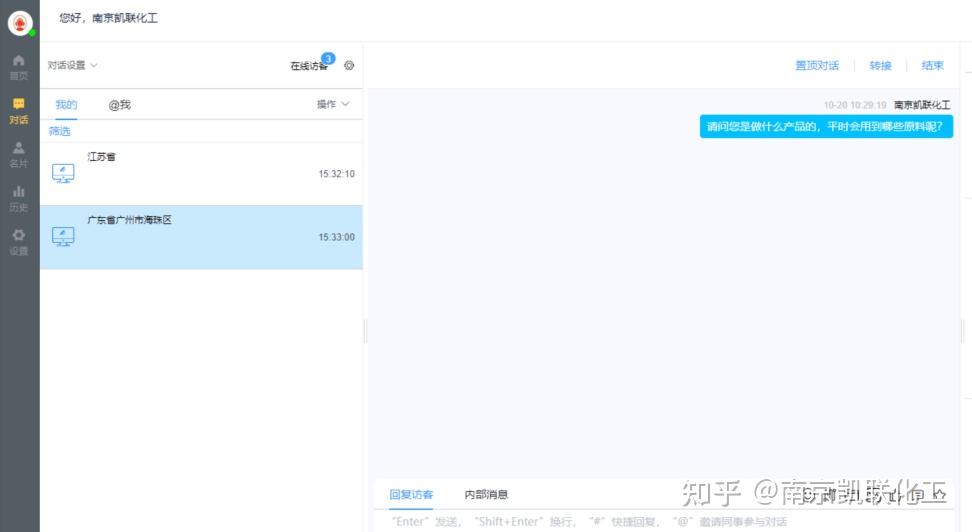The image size is (972, 532).
Task: Switch to @我 tab
Action: coord(120,104)
